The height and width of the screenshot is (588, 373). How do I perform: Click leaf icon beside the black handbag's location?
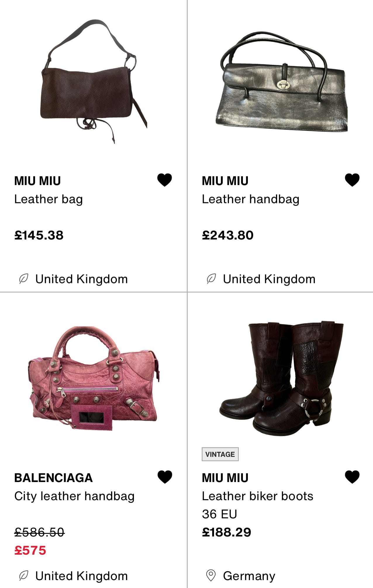[x=211, y=279]
